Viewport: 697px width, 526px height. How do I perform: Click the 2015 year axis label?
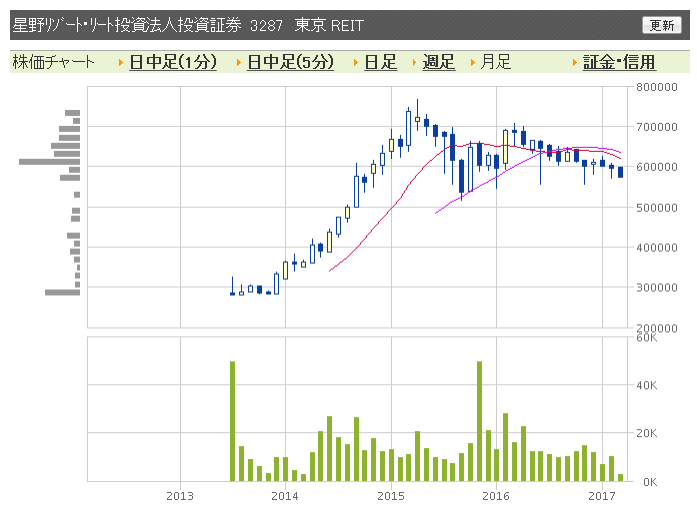click(x=391, y=496)
